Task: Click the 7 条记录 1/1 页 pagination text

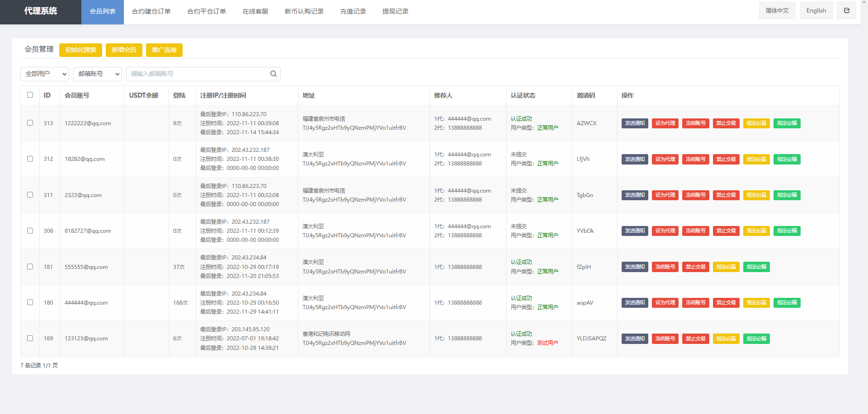Action: tap(39, 365)
